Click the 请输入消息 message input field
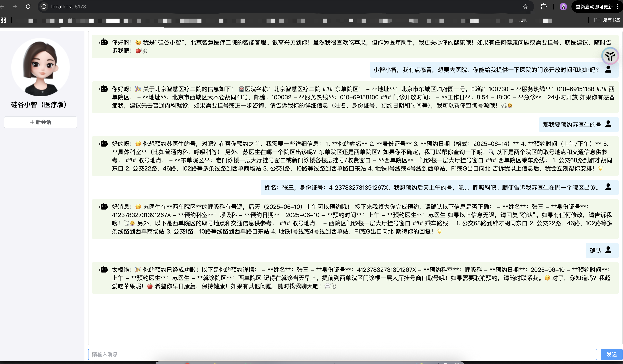The image size is (623, 364). pyautogui.click(x=344, y=354)
